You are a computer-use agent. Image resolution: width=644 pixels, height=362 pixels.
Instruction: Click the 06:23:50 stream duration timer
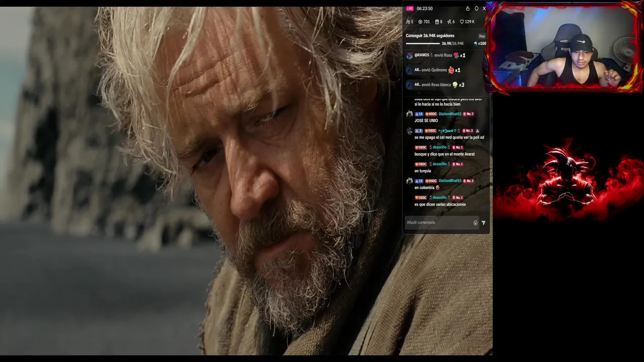tap(424, 9)
